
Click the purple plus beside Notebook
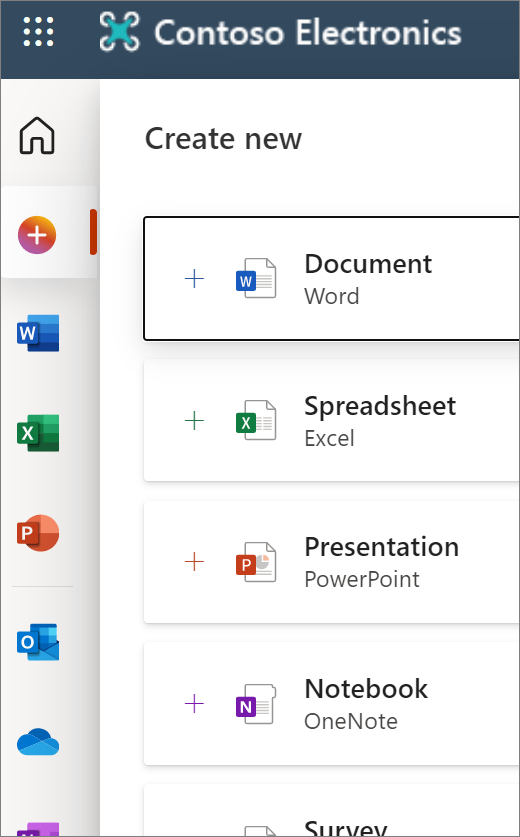194,704
